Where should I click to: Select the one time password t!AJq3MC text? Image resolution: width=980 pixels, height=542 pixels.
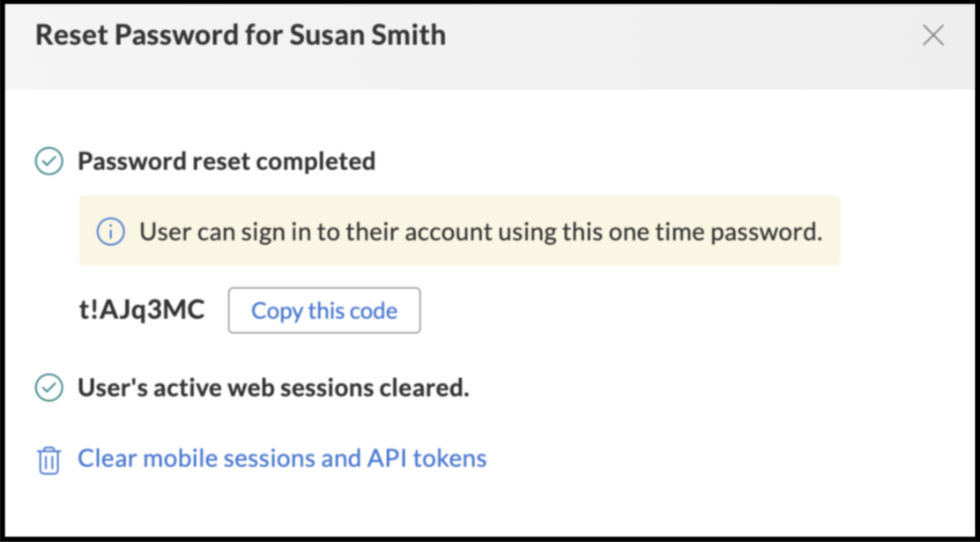click(141, 310)
